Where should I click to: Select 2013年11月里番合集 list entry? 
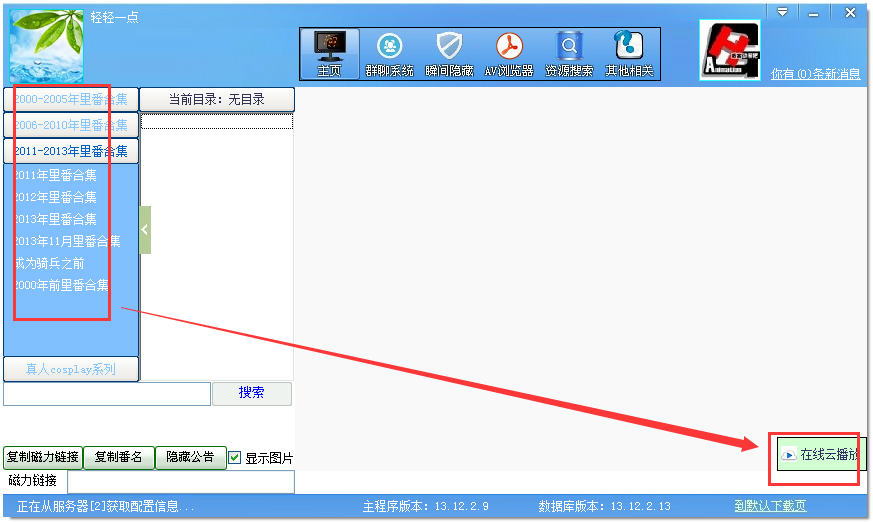click(67, 241)
